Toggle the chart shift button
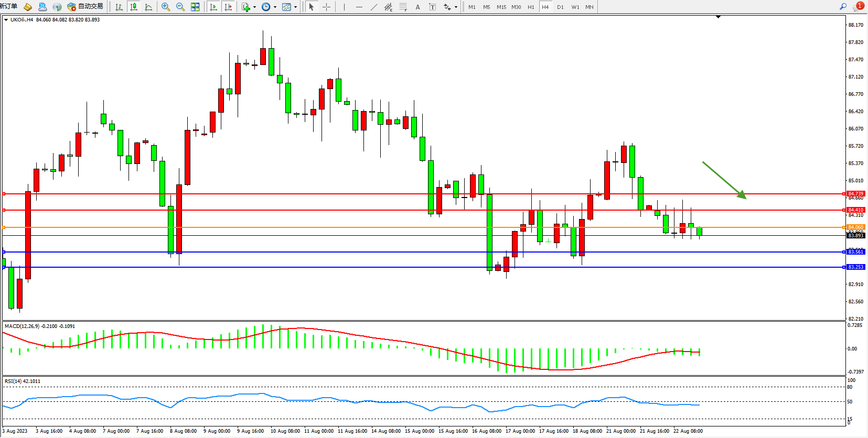The image size is (868, 438). (228, 7)
